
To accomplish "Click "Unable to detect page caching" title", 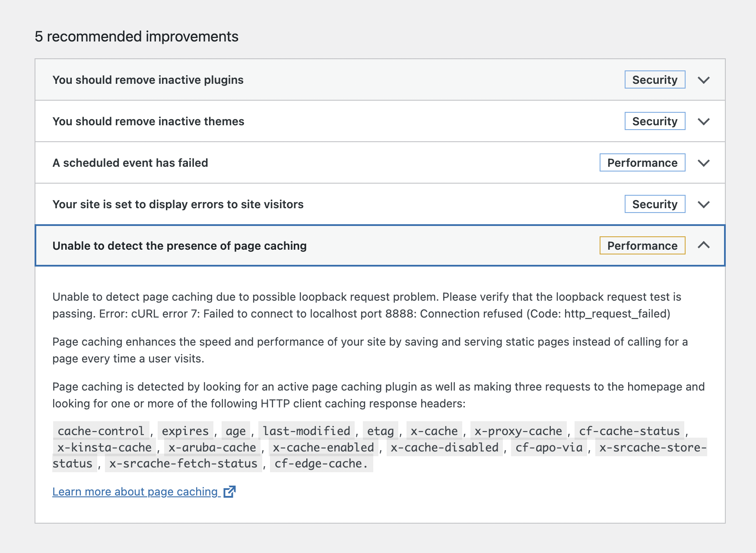I will click(179, 246).
